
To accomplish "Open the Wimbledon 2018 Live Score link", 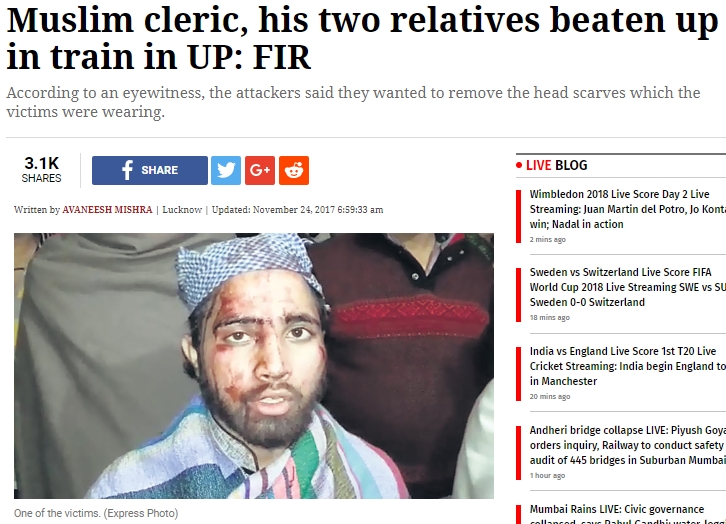I will [627, 209].
